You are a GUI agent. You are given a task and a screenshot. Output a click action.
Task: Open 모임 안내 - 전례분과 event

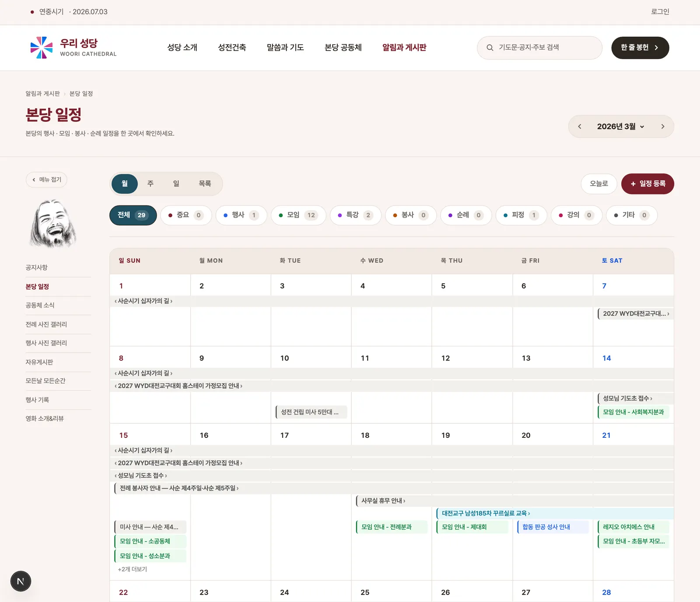click(x=392, y=527)
